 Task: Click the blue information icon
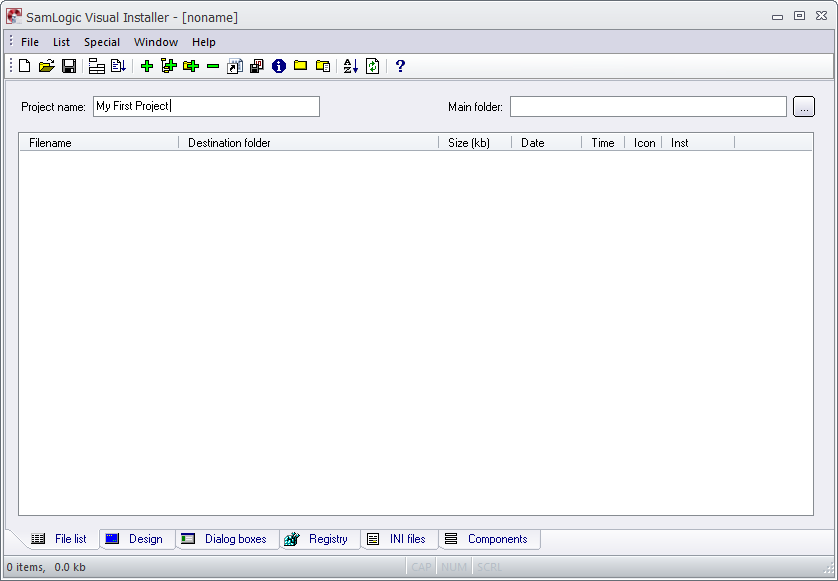[x=278, y=66]
